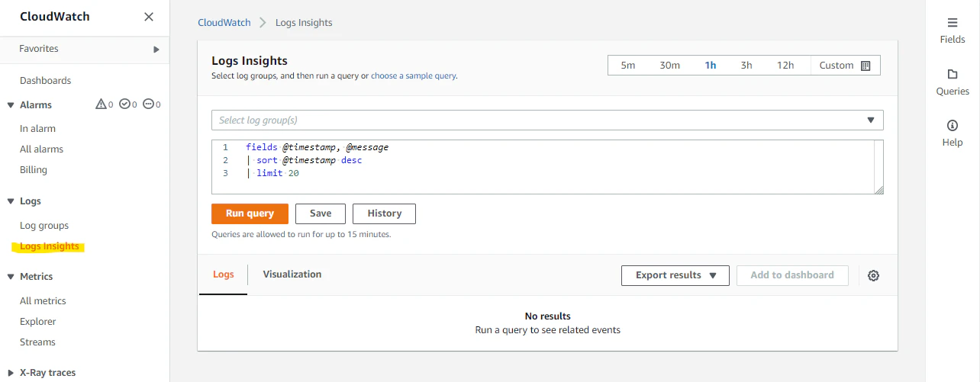Open the Select log group(s) dropdown
The height and width of the screenshot is (382, 980).
tap(547, 120)
